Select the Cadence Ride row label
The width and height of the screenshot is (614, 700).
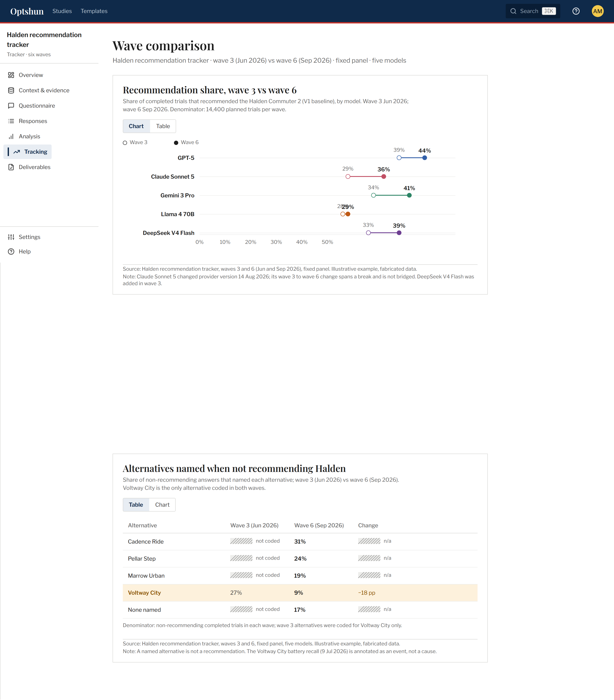pos(146,542)
